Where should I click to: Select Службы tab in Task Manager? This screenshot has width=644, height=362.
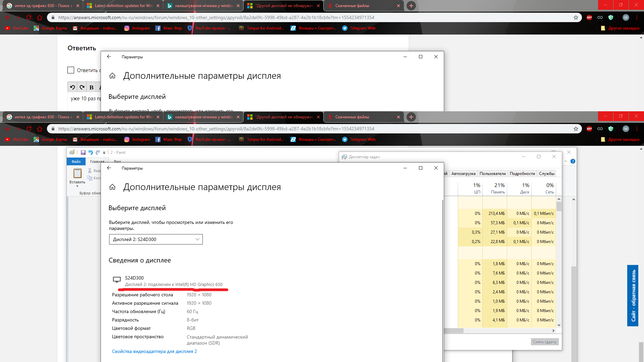coord(547,174)
